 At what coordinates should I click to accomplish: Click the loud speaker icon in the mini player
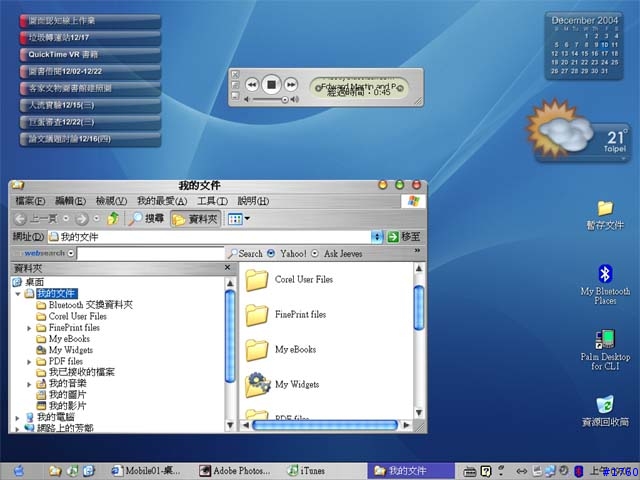(295, 100)
